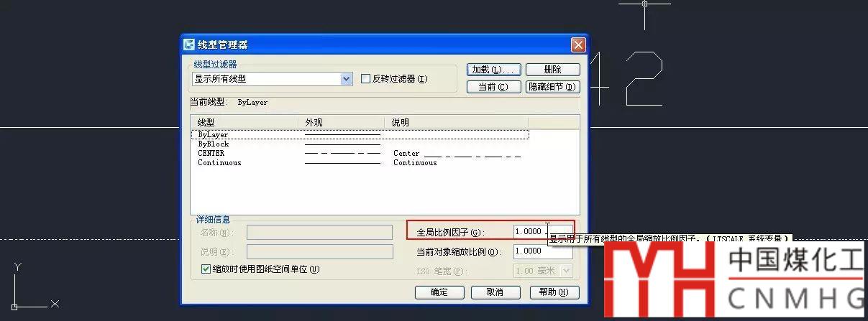The image size is (868, 321).
Task: Click the Continuous description text
Action: 415,163
